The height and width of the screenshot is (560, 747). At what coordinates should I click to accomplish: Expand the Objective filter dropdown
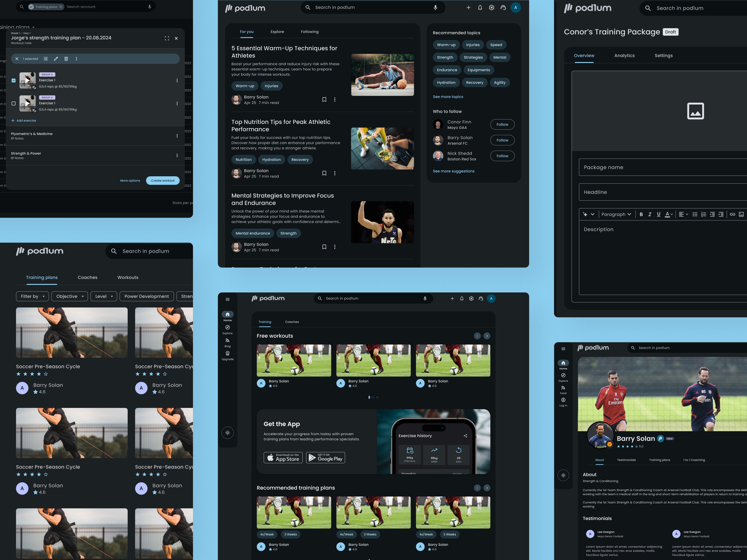[70, 296]
